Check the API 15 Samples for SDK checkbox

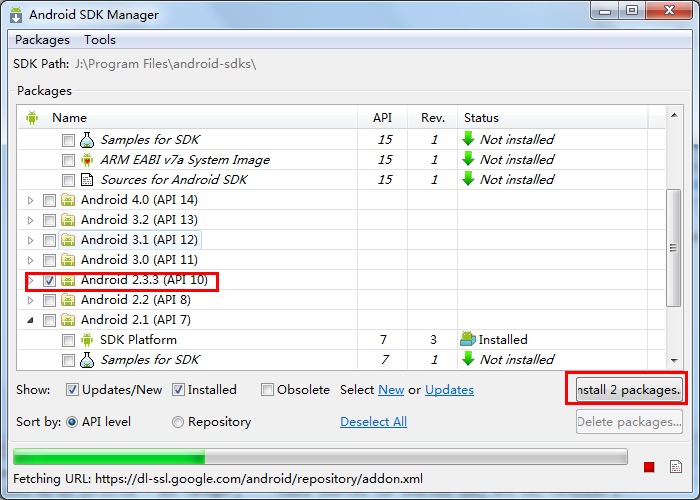click(68, 141)
